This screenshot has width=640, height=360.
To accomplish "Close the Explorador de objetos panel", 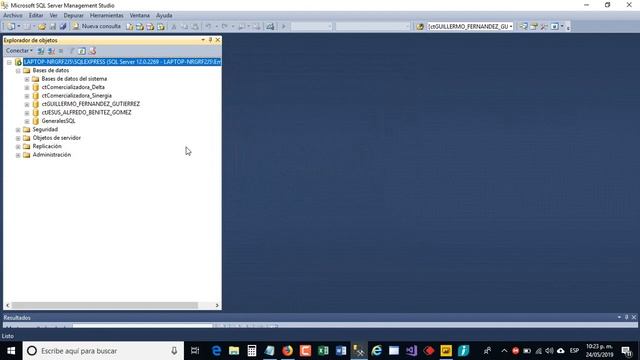I will [218, 40].
